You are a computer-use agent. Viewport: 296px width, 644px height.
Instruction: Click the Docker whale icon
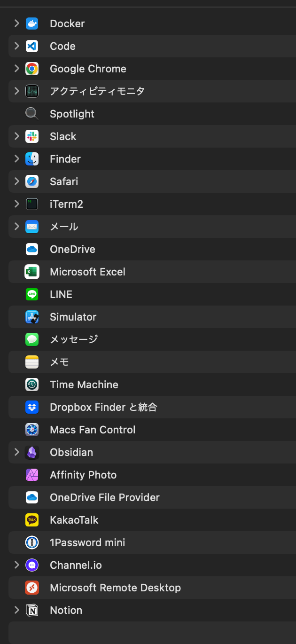(32, 24)
